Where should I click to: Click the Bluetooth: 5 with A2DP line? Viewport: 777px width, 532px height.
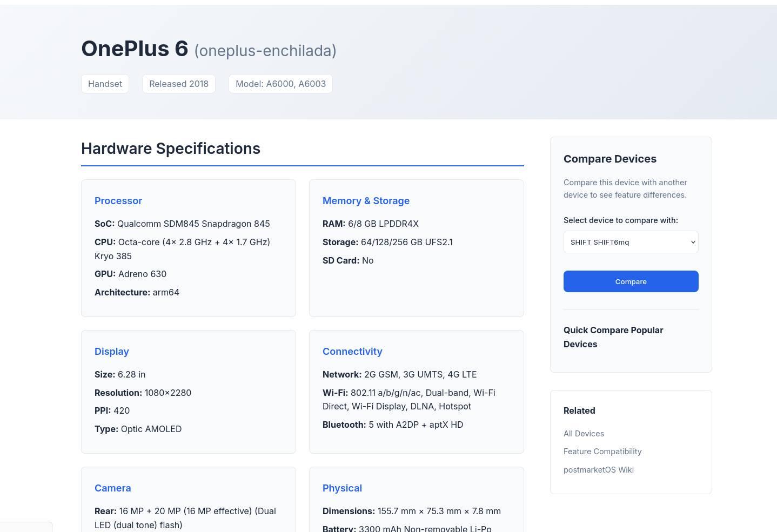pyautogui.click(x=393, y=425)
